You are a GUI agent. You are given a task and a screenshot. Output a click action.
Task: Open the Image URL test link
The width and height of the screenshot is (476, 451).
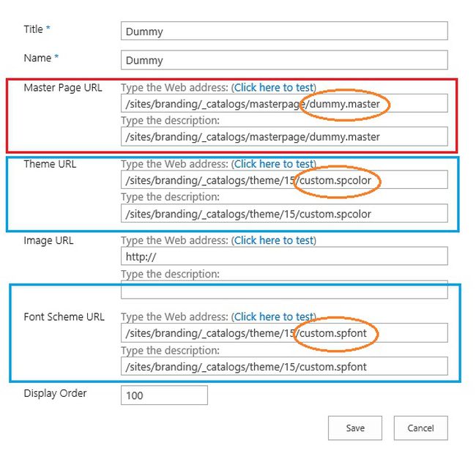274,240
